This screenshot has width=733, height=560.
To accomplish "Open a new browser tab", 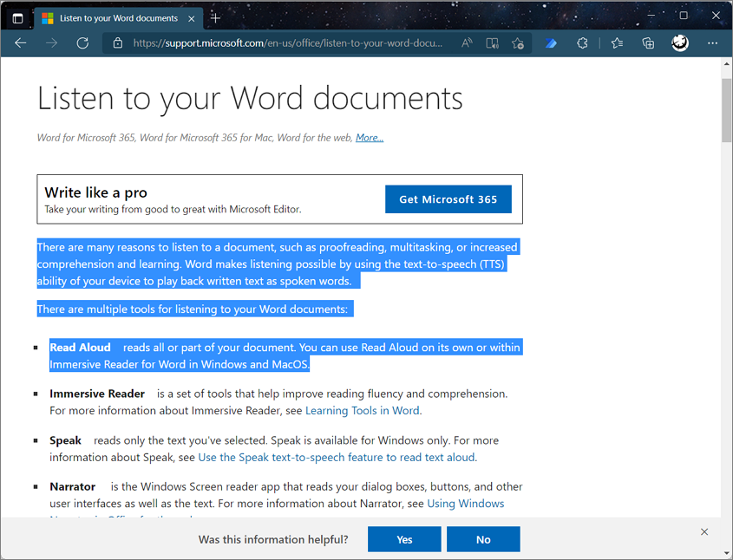I will point(215,17).
